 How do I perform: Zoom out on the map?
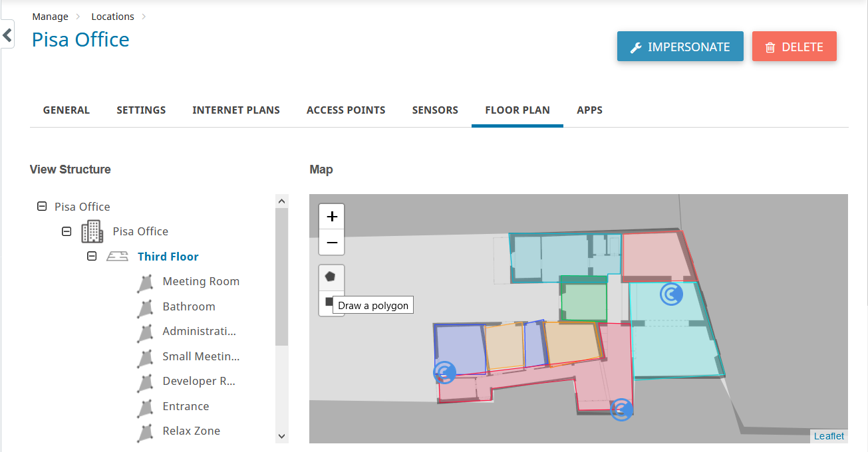332,243
